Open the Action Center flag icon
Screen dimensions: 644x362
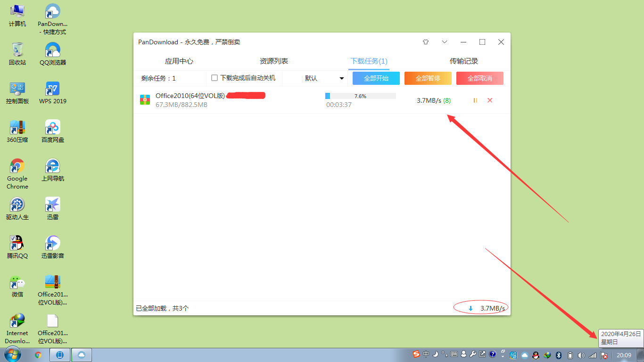point(603,355)
